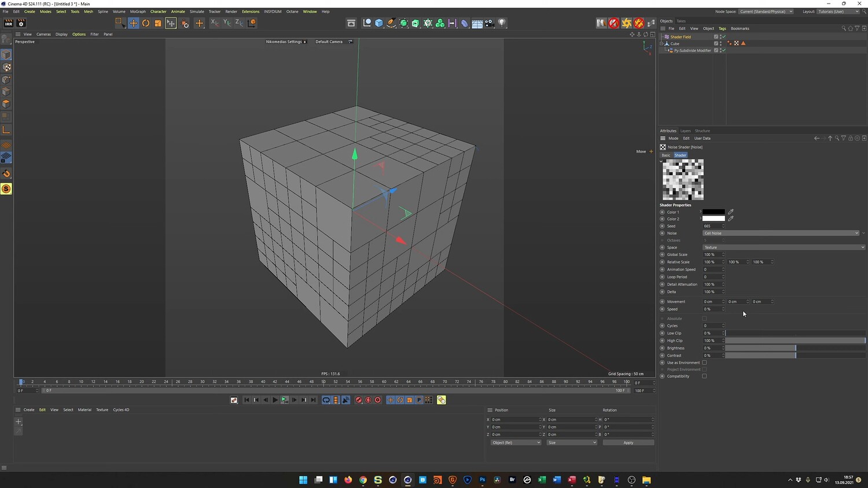Open the Space dropdown set to Texture
This screenshot has height=488, width=868.
click(784, 247)
